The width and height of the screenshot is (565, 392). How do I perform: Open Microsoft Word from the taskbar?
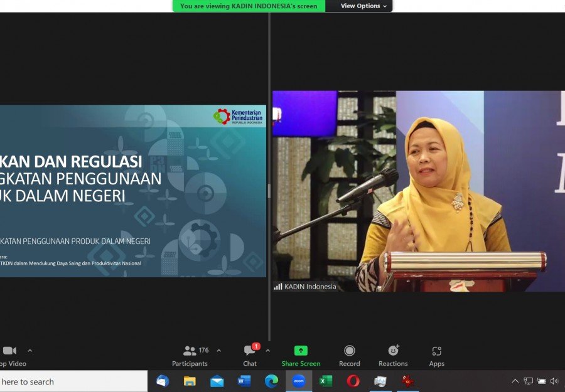pos(244,381)
